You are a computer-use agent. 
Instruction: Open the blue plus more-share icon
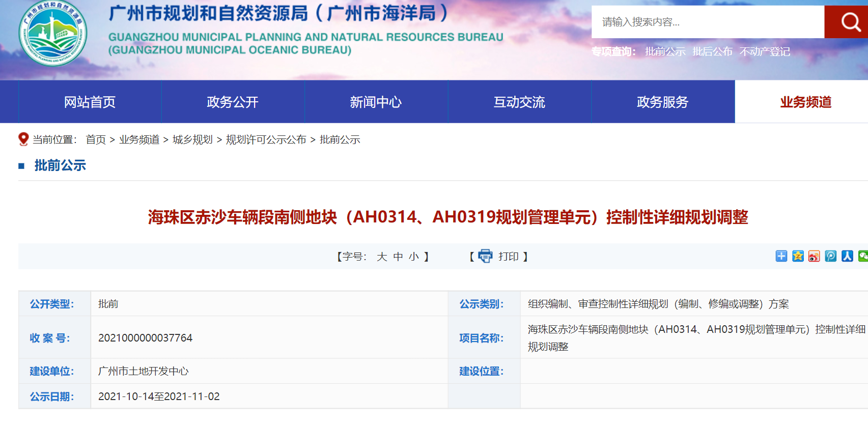[781, 256]
